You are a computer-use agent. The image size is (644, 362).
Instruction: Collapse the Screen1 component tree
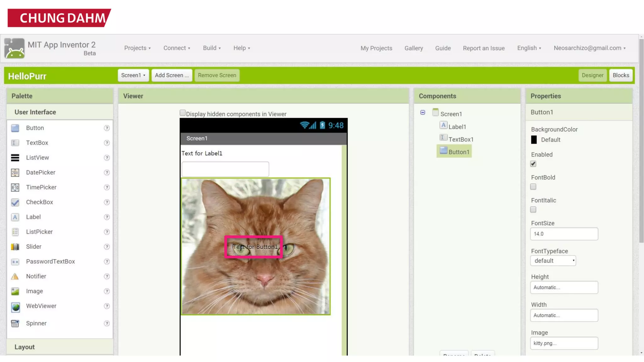[x=423, y=112]
